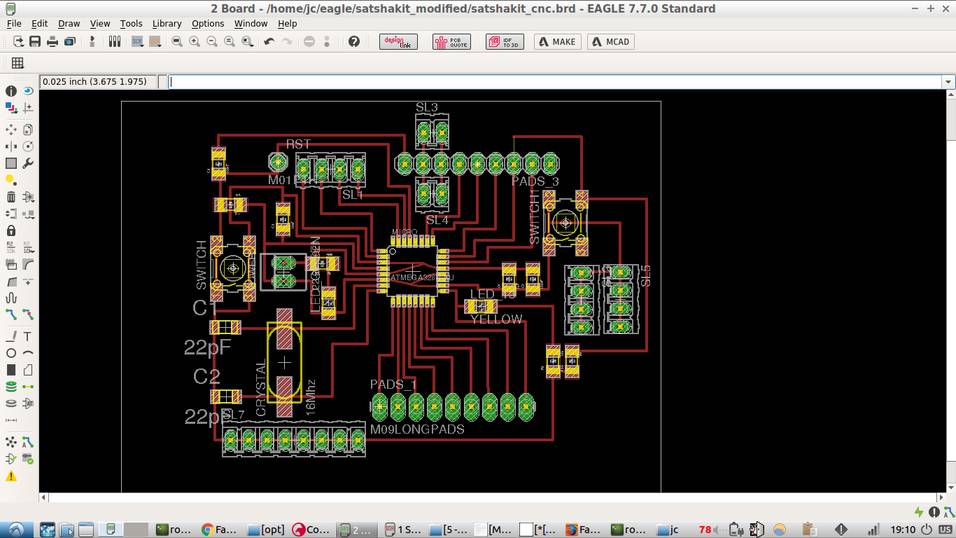Select the Route tool
Screen dimensions: 956x538
tap(11, 315)
